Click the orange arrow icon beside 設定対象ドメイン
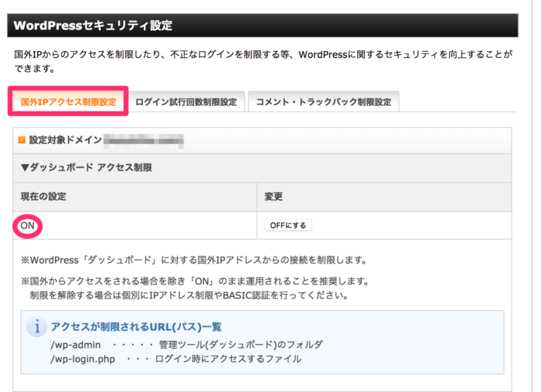Screen dimensions: 541x392 22,140
